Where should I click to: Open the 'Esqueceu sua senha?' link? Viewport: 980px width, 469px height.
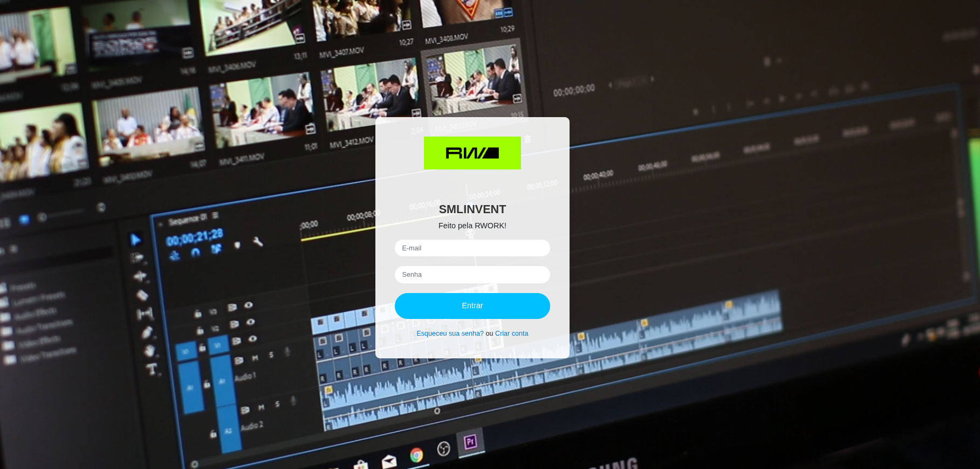pyautogui.click(x=450, y=334)
